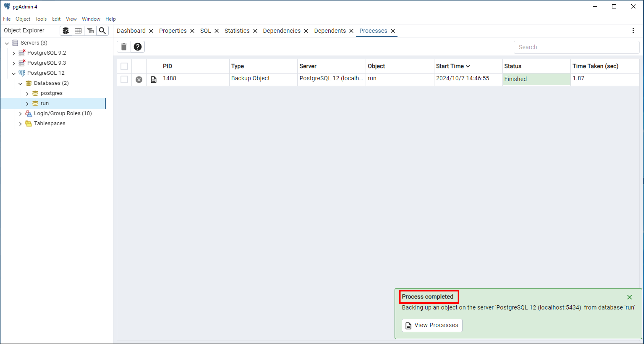The image size is (644, 344).
Task: Switch to the Statistics tab
Action: tap(237, 31)
